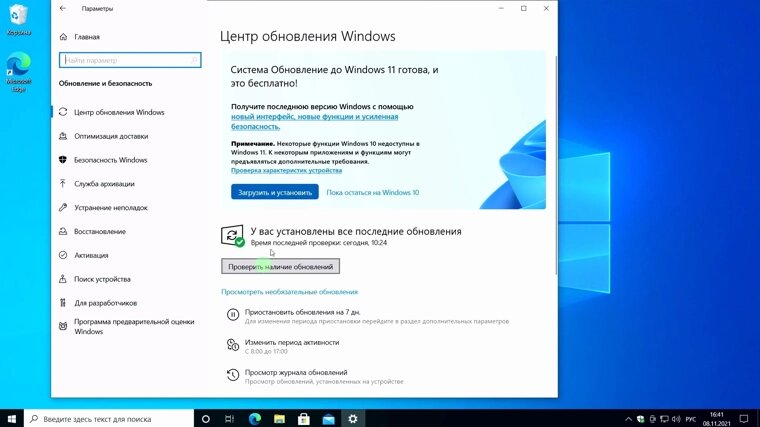Image resolution: width=760 pixels, height=427 pixels.
Task: Click the history icon for update log
Action: click(x=233, y=375)
